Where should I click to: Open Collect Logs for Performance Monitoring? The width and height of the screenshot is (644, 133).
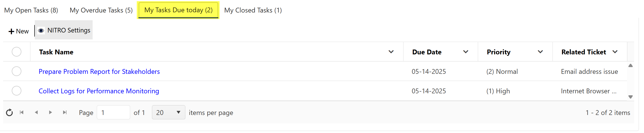point(99,91)
